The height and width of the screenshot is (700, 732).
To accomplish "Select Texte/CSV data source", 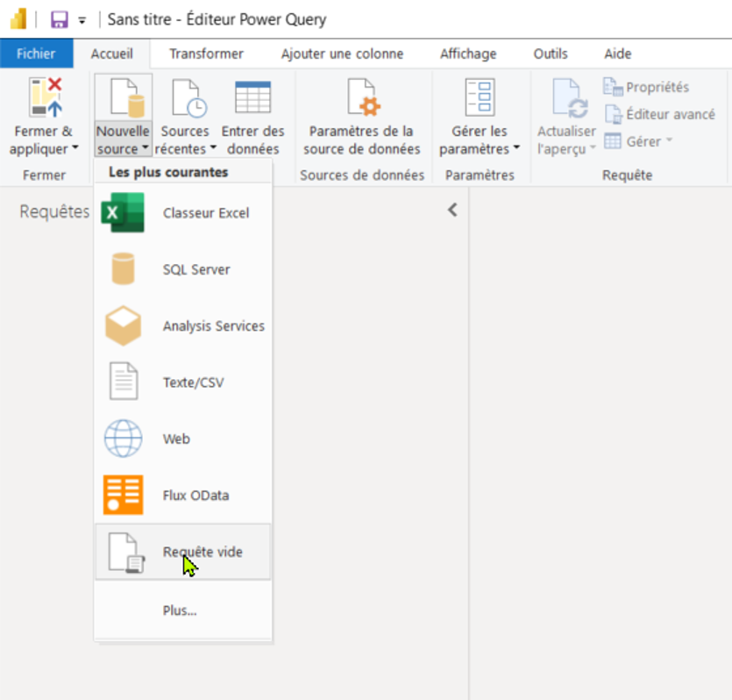I will pyautogui.click(x=183, y=382).
